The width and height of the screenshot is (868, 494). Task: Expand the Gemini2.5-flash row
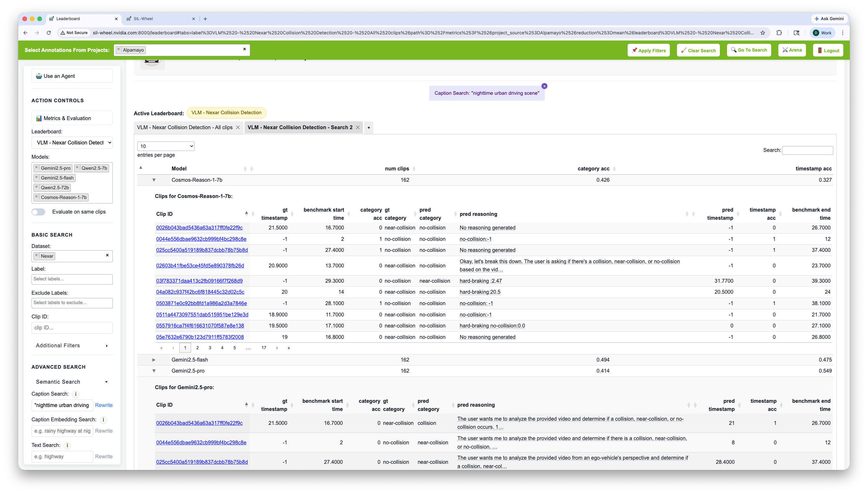pyautogui.click(x=154, y=360)
